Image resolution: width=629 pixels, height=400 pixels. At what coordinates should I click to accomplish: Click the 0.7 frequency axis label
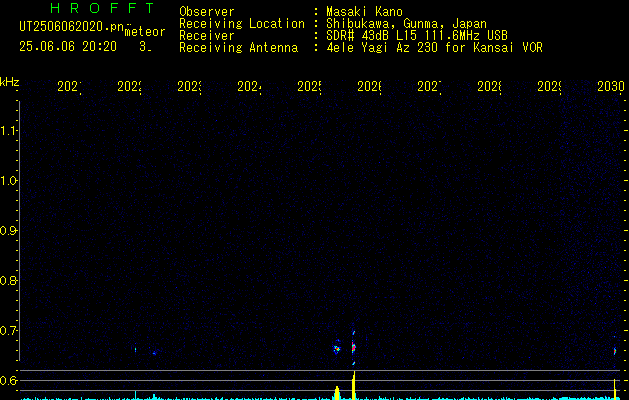(8, 331)
